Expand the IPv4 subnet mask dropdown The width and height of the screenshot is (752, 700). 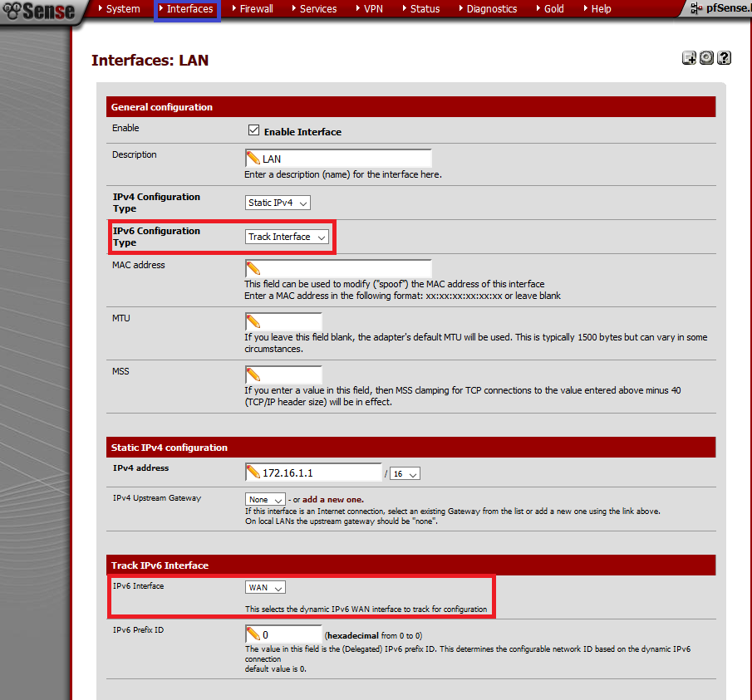point(405,473)
